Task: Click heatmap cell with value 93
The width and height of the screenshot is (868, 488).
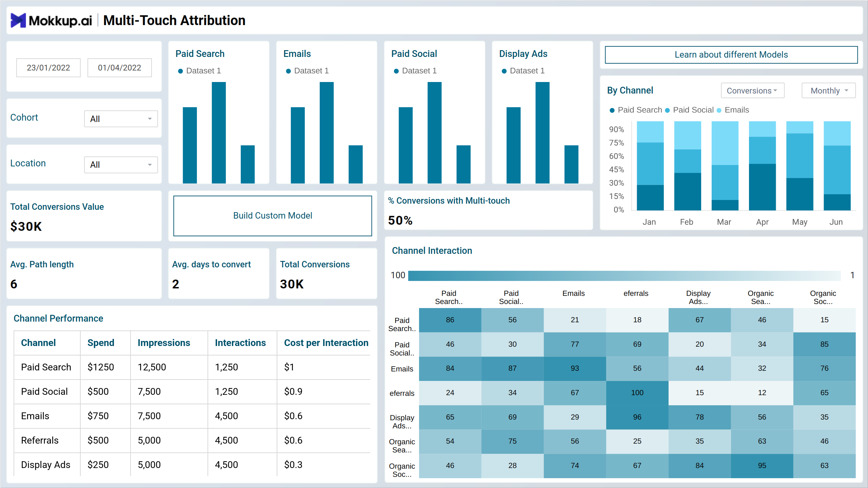Action: 575,369
